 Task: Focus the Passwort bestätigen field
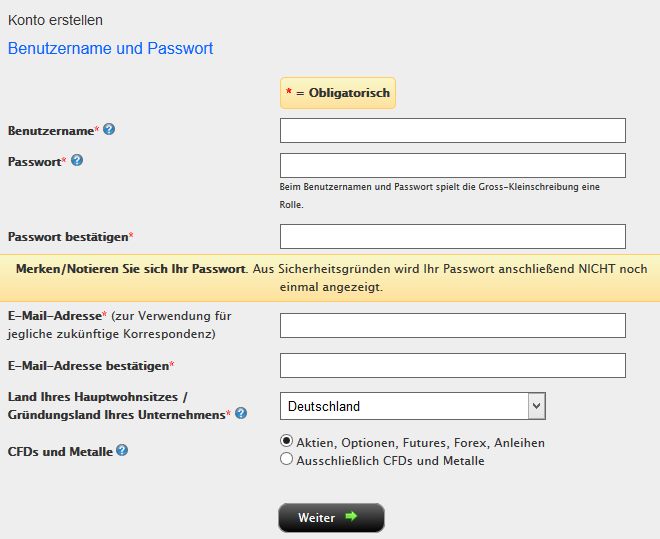(452, 236)
